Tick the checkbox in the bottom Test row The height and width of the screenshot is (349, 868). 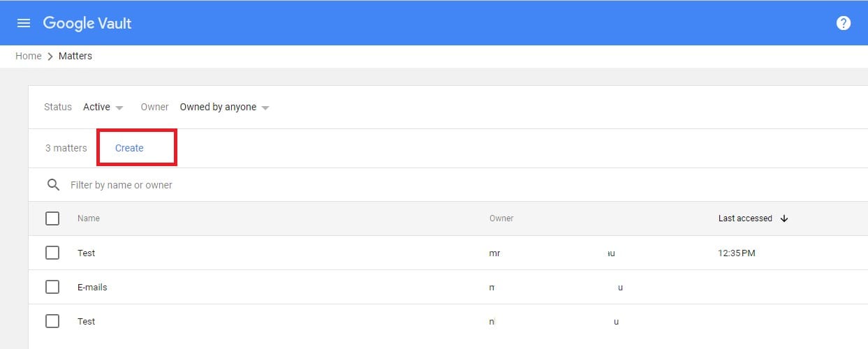coord(52,321)
